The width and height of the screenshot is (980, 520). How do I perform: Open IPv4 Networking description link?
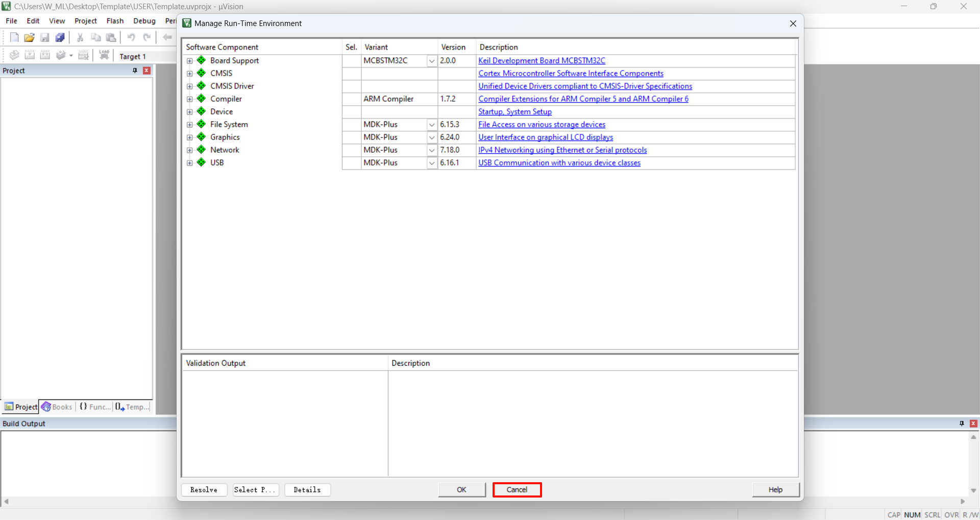(562, 150)
